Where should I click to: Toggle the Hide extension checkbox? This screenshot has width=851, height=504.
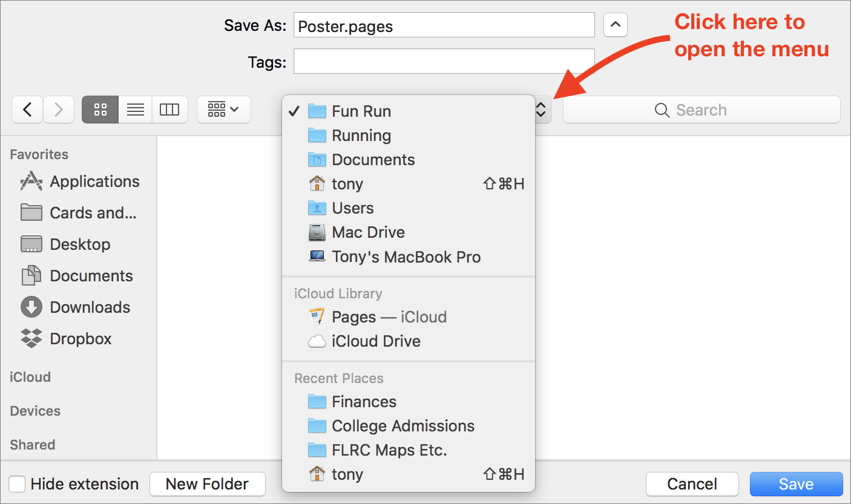pyautogui.click(x=17, y=484)
